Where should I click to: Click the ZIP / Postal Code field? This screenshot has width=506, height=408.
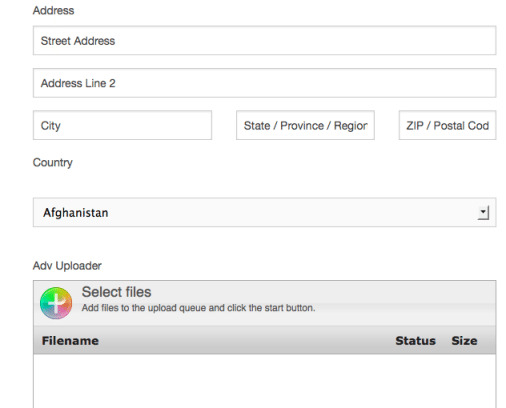pos(447,125)
